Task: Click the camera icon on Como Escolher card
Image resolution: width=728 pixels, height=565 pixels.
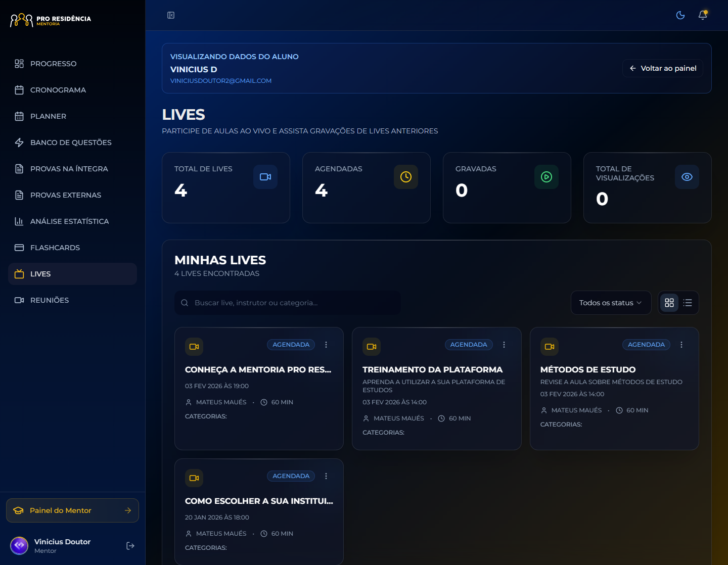Action: 194,478
